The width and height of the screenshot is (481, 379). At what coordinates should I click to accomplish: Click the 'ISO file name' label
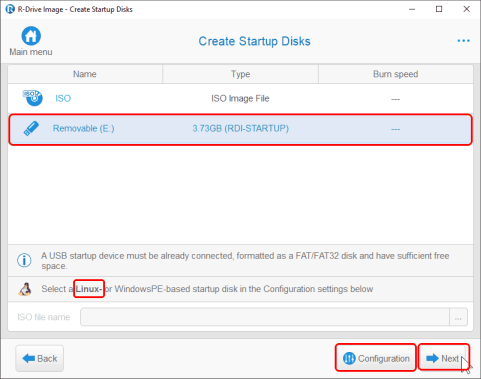(x=44, y=317)
